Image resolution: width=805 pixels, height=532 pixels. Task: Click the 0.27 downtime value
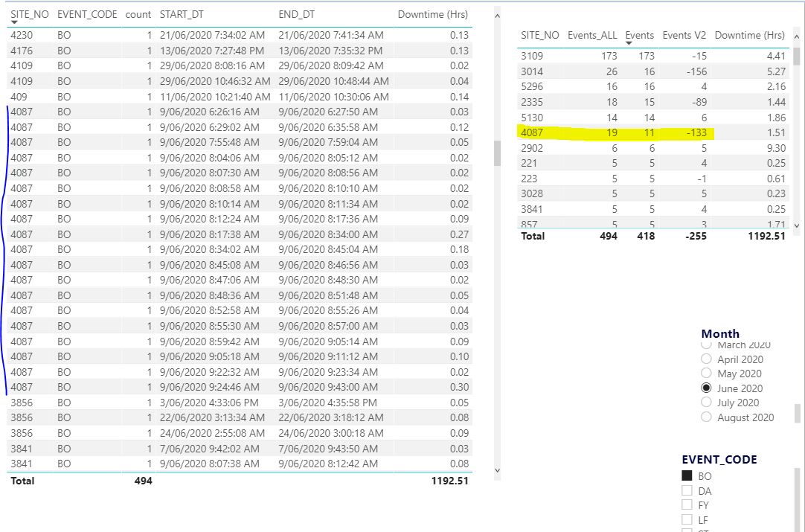(x=459, y=234)
